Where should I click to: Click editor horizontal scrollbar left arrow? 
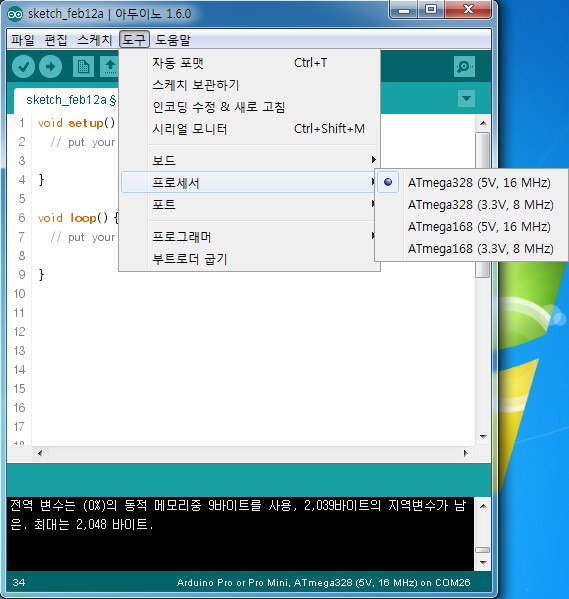[40, 453]
